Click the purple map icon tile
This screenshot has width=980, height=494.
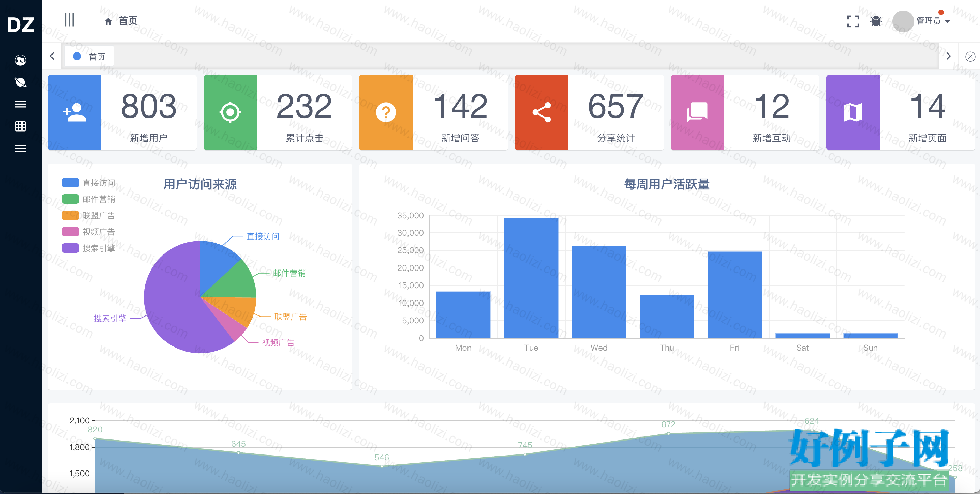pos(853,112)
